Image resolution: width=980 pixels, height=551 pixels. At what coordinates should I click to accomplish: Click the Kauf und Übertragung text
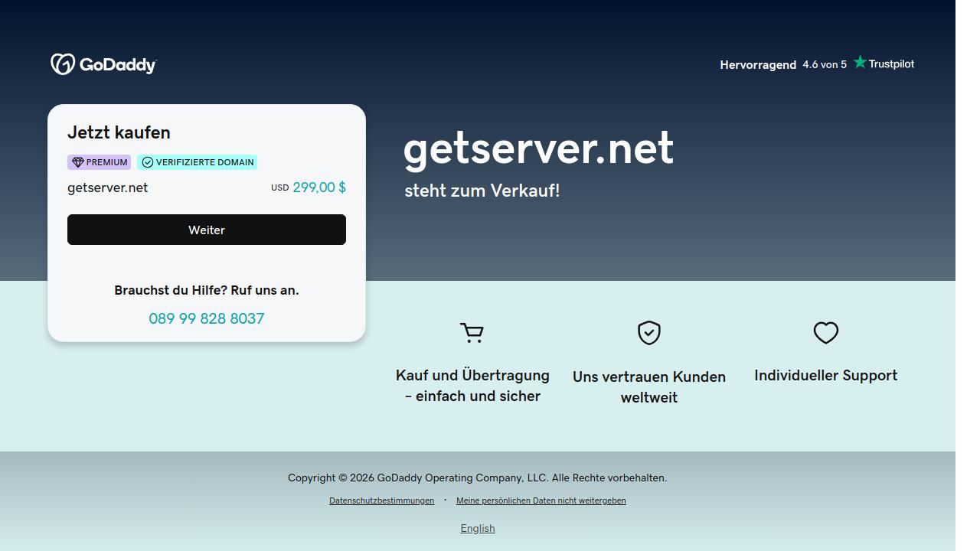pyautogui.click(x=472, y=386)
